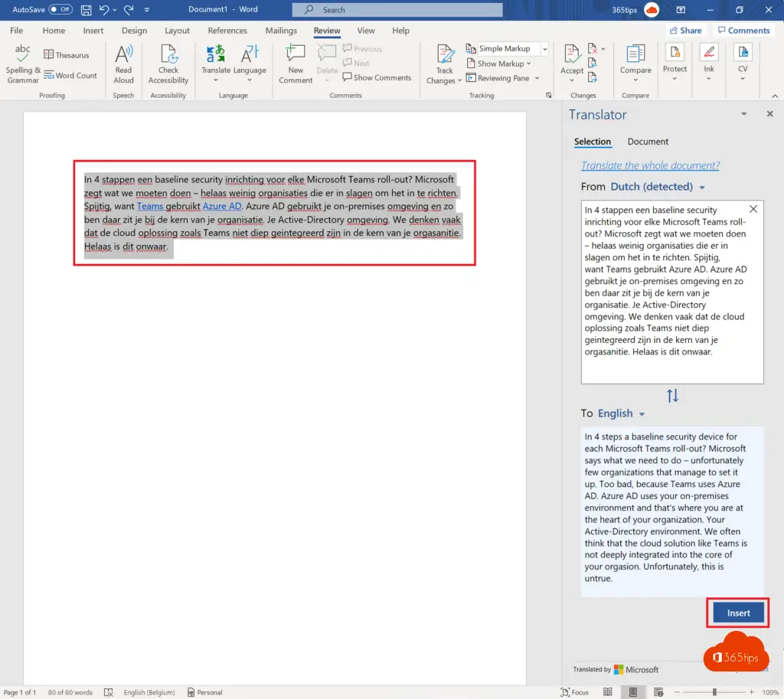
Task: Click the Thesaurus button
Action: [67, 55]
